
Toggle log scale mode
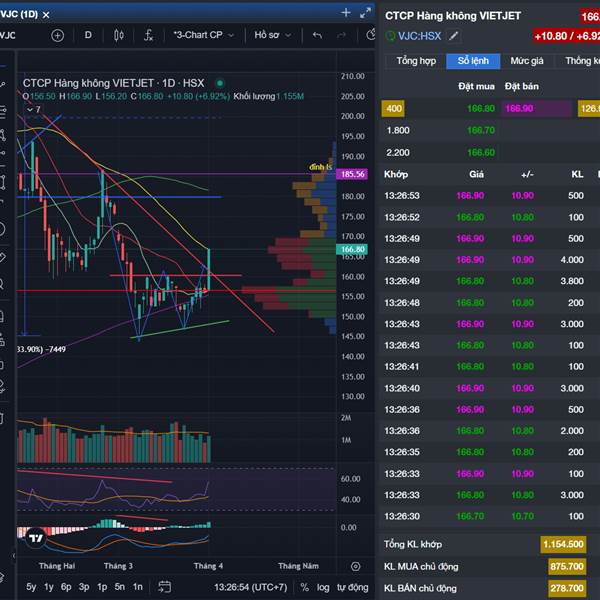(x=323, y=587)
